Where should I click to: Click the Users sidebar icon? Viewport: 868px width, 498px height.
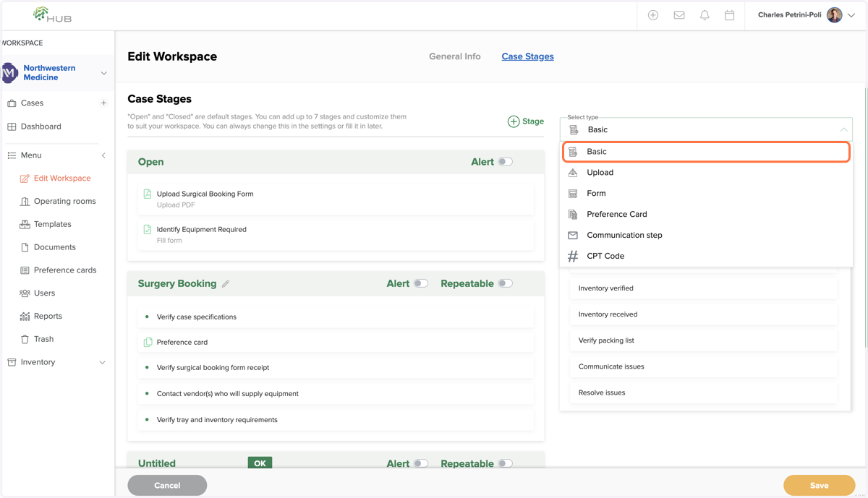point(25,293)
